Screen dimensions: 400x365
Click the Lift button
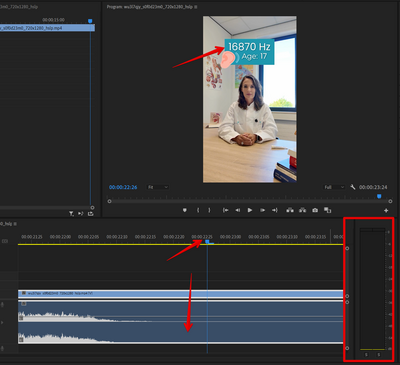click(x=290, y=210)
